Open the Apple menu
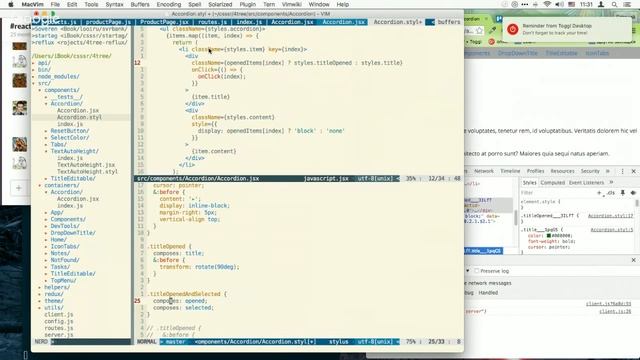Screen dimensions: 640x360 click(x=11, y=4)
